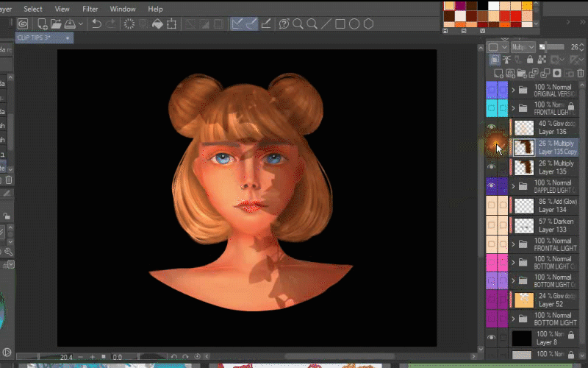The height and width of the screenshot is (368, 588).
Task: Toggle visibility of Layer 135
Action: [492, 167]
